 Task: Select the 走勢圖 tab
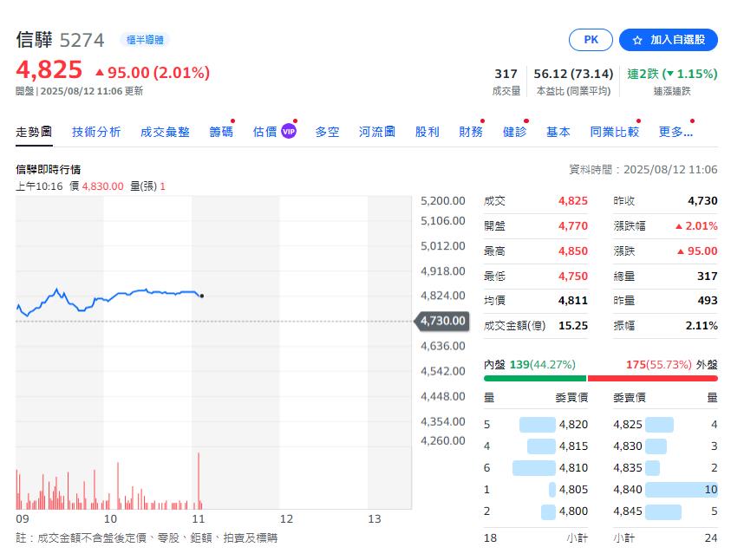tap(34, 132)
